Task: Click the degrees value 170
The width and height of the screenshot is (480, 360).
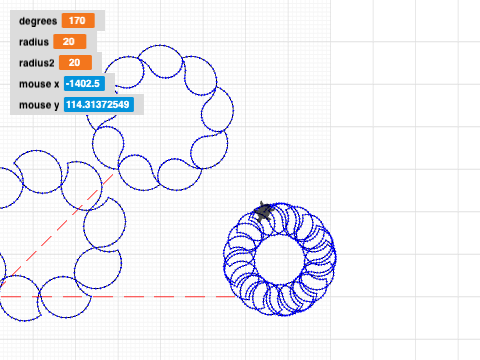Action: tap(78, 21)
